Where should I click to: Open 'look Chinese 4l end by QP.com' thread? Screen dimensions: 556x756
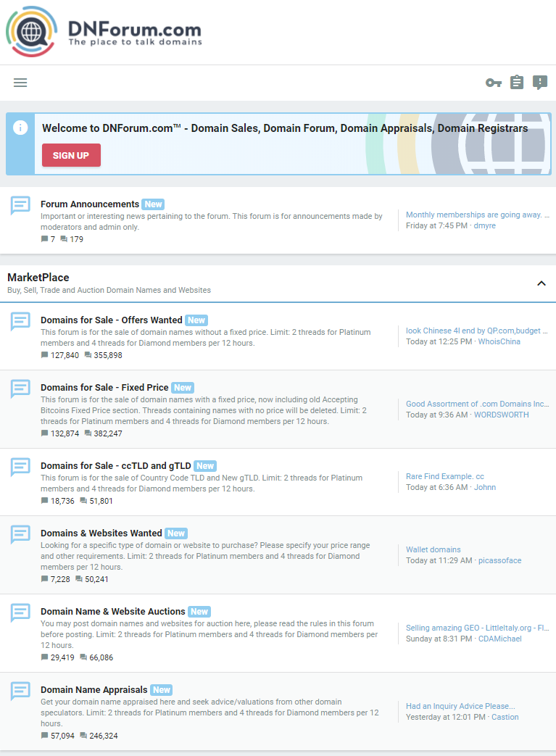476,331
